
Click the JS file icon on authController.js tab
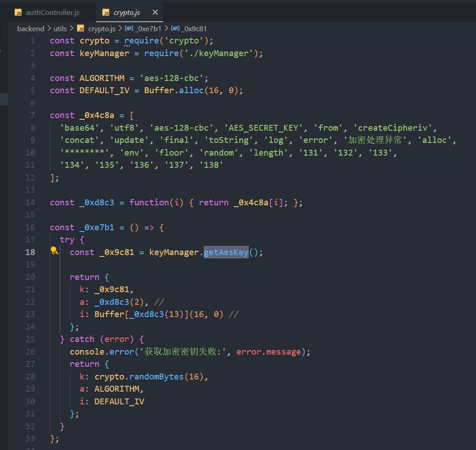tap(18, 13)
